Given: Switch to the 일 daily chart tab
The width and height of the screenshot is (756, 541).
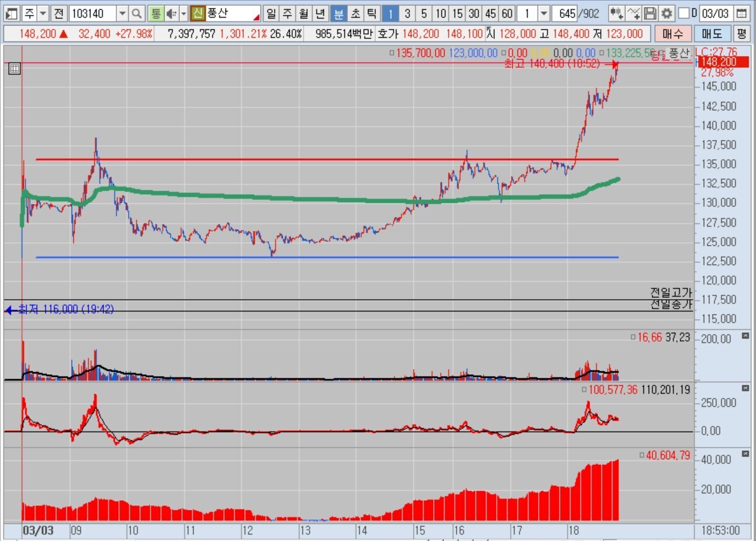Looking at the screenshot, I should (271, 13).
